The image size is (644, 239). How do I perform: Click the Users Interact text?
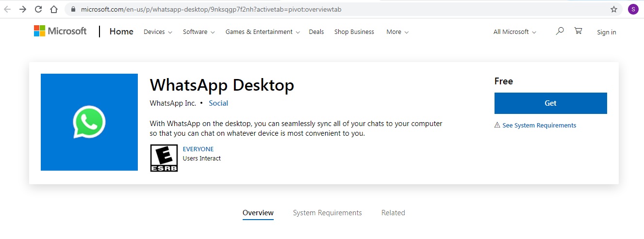click(202, 159)
